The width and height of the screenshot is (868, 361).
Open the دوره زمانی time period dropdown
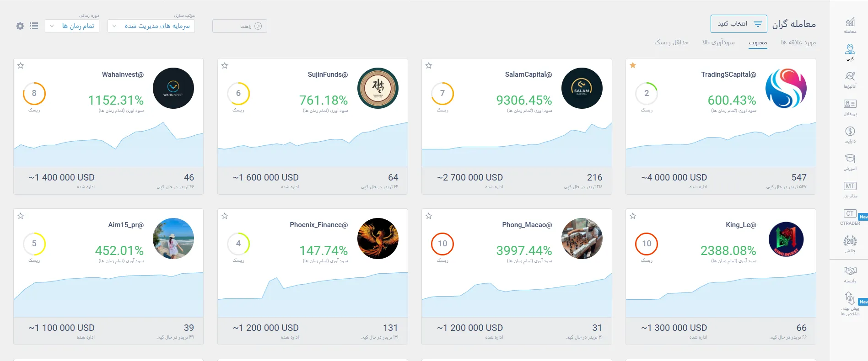point(71,26)
